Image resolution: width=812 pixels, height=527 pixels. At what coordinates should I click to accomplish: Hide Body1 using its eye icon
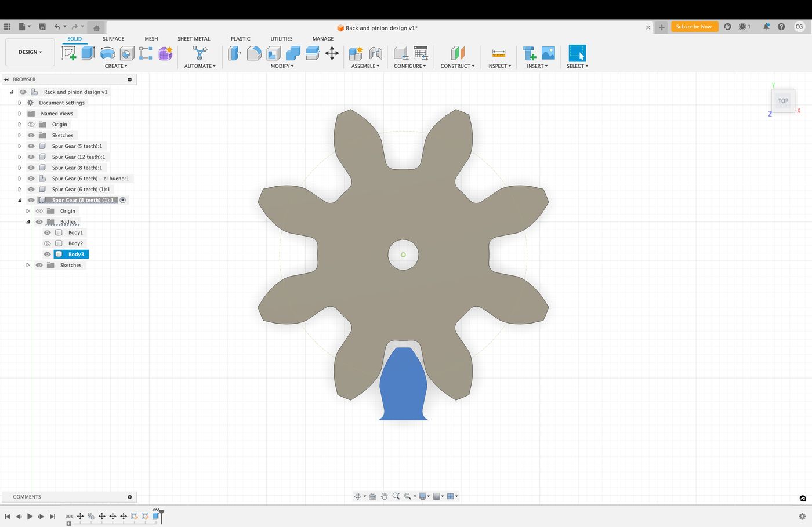48,232
